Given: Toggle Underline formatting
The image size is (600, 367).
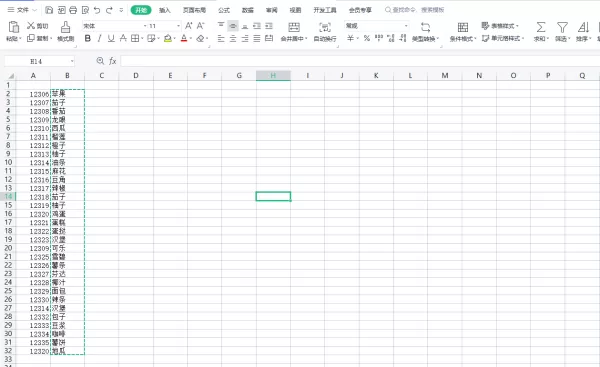Looking at the screenshot, I should tap(111, 38).
